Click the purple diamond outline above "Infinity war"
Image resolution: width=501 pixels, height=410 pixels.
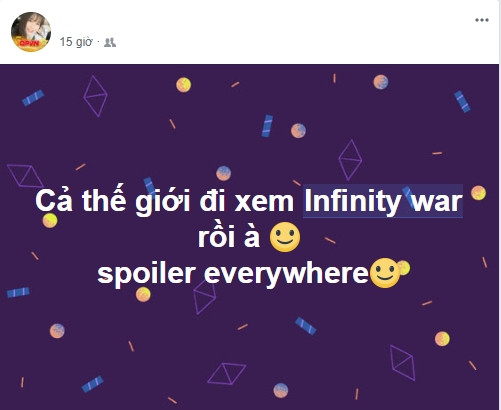(350, 160)
